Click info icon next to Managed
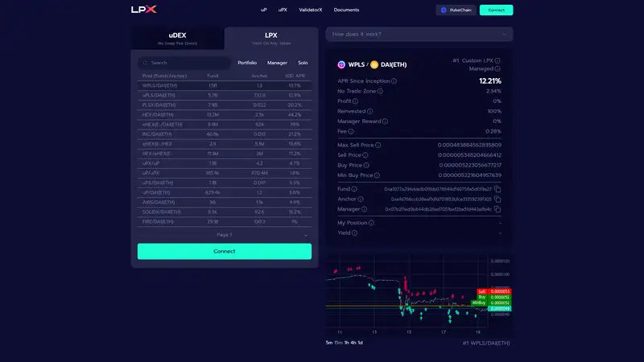Image resolution: width=644 pixels, height=362 pixels. tap(497, 68)
